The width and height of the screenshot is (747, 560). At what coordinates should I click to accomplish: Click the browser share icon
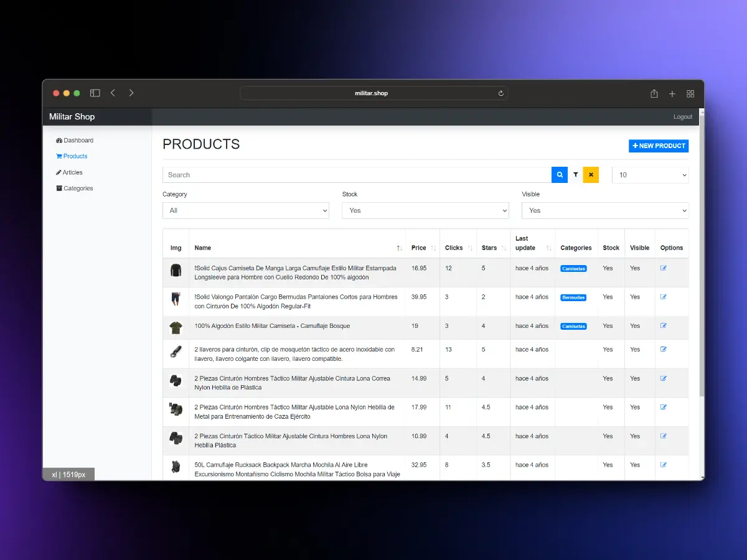[x=654, y=93]
